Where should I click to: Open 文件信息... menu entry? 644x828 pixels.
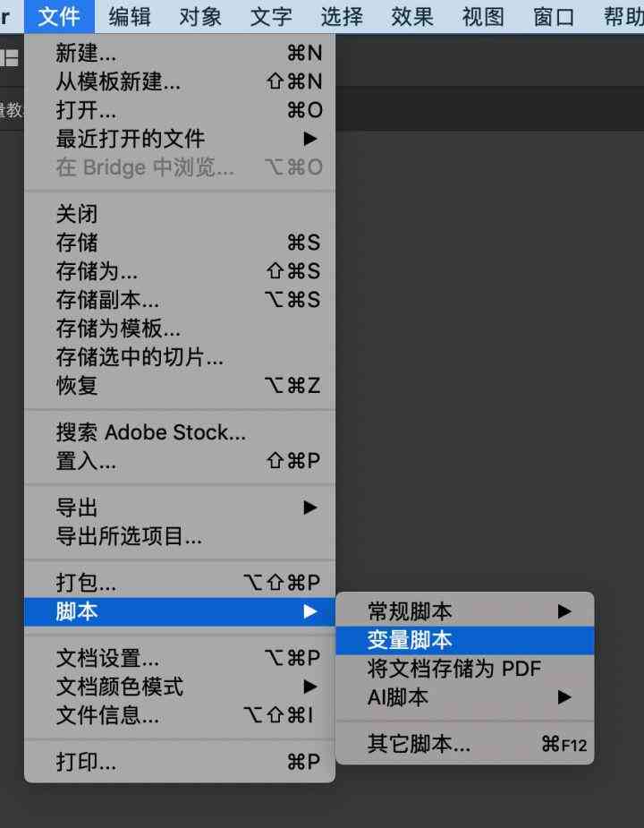(x=180, y=715)
